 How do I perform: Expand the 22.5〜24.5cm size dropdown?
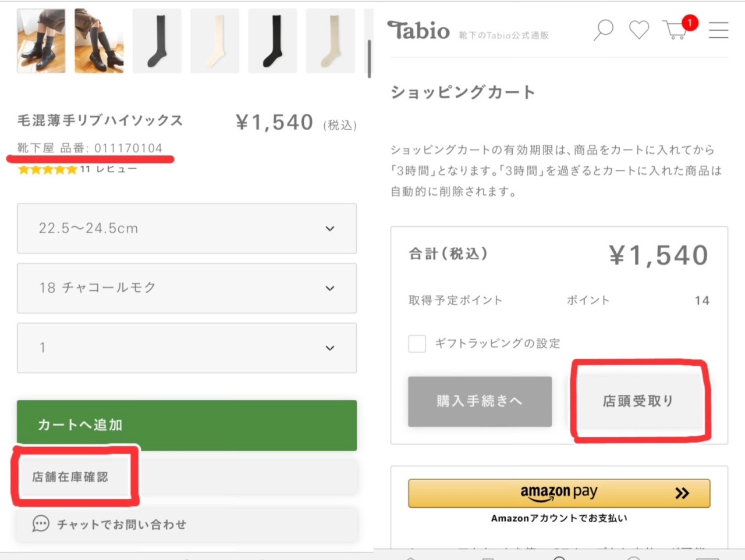(186, 229)
